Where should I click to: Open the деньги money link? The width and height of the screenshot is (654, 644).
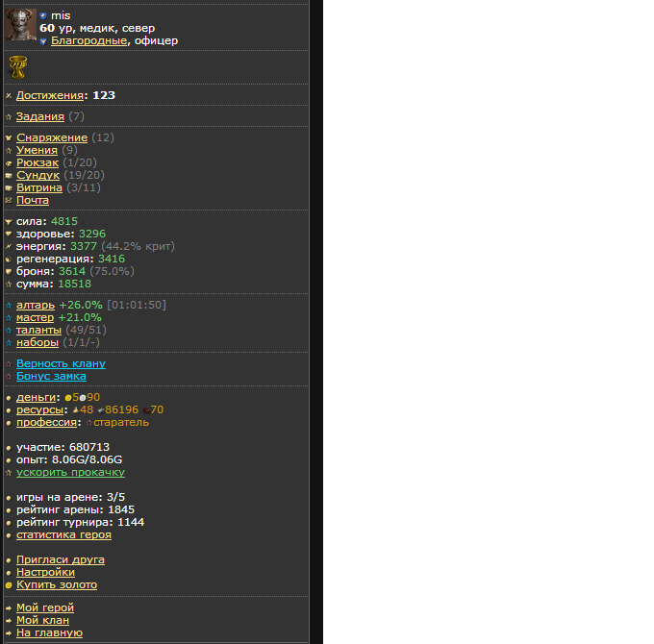[x=36, y=397]
